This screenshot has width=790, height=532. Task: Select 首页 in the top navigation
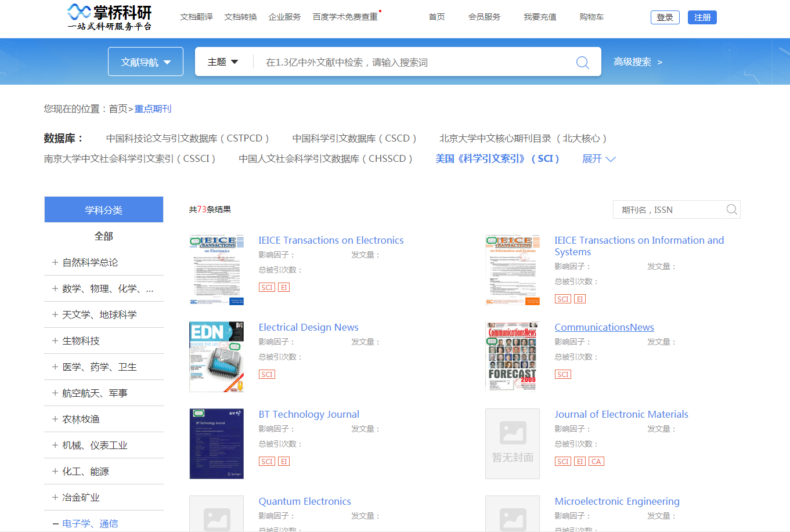tap(437, 17)
